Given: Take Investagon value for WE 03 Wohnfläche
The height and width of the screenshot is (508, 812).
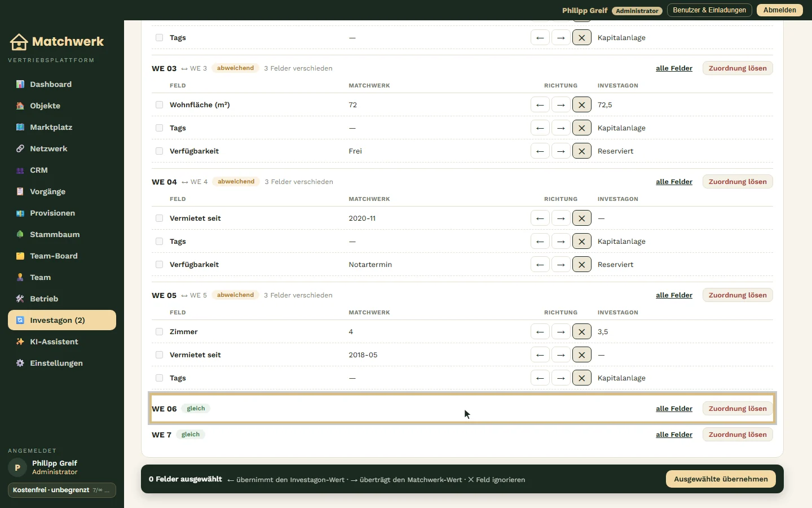Looking at the screenshot, I should [540, 105].
